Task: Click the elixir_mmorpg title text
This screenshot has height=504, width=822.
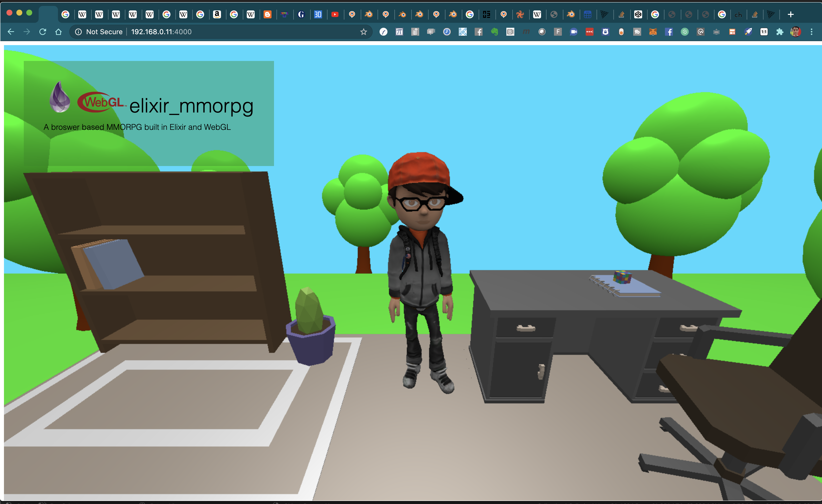Action: (x=192, y=107)
